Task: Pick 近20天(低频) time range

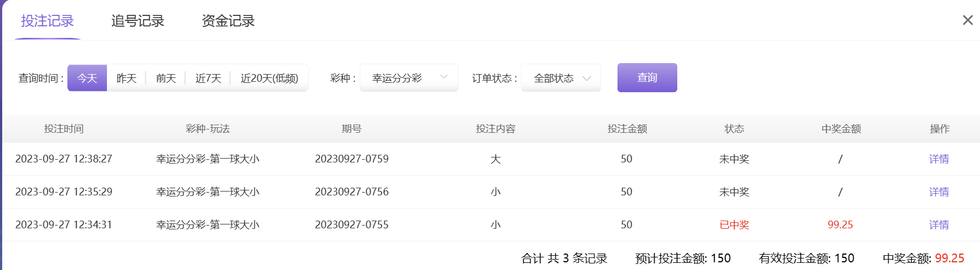Action: tap(269, 78)
